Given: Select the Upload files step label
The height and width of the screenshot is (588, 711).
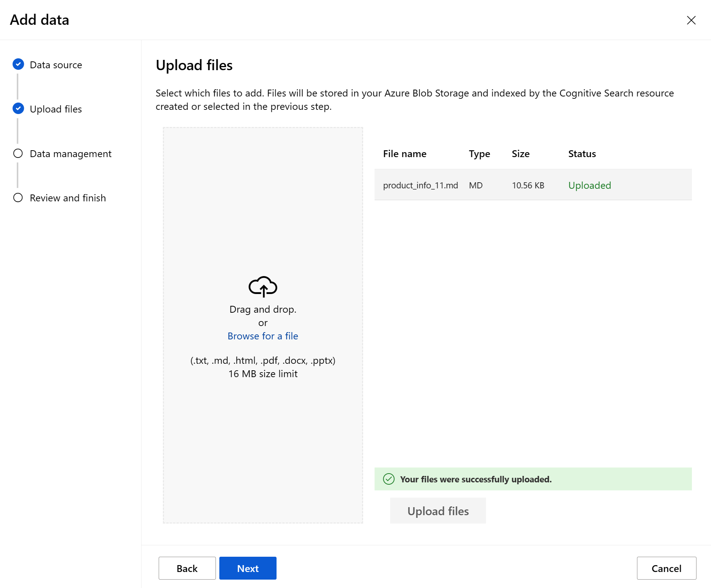Looking at the screenshot, I should pyautogui.click(x=56, y=109).
